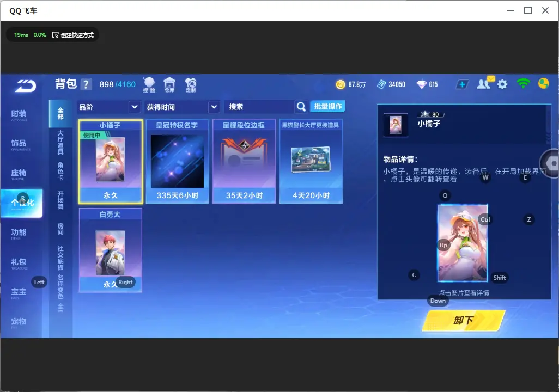Click the green Wi-Fi signal icon

[x=523, y=84]
